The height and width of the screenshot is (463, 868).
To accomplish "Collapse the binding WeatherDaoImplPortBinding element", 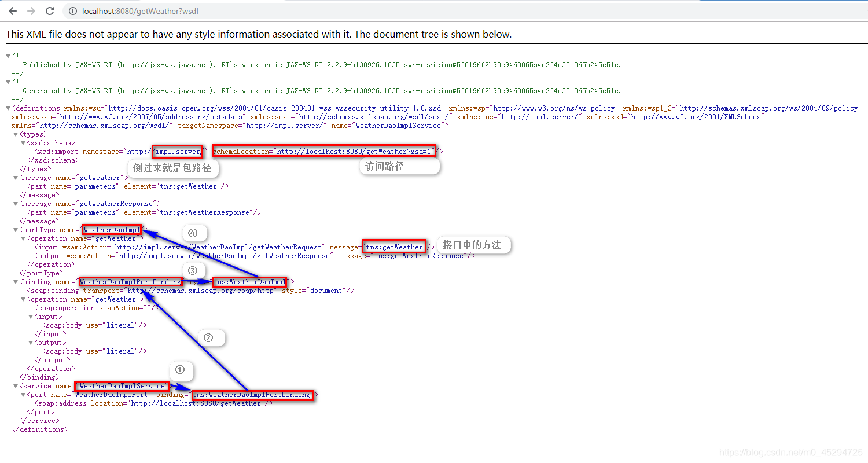I will pyautogui.click(x=16, y=282).
